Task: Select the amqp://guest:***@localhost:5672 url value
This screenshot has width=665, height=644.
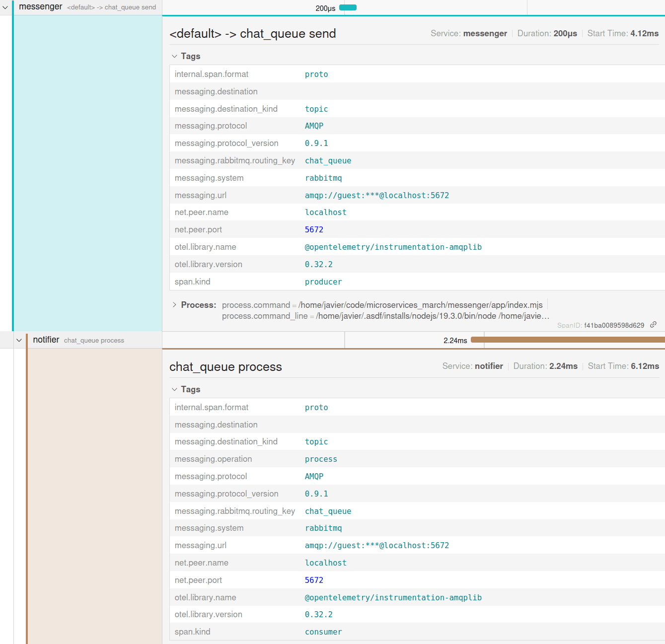Action: pos(377,195)
